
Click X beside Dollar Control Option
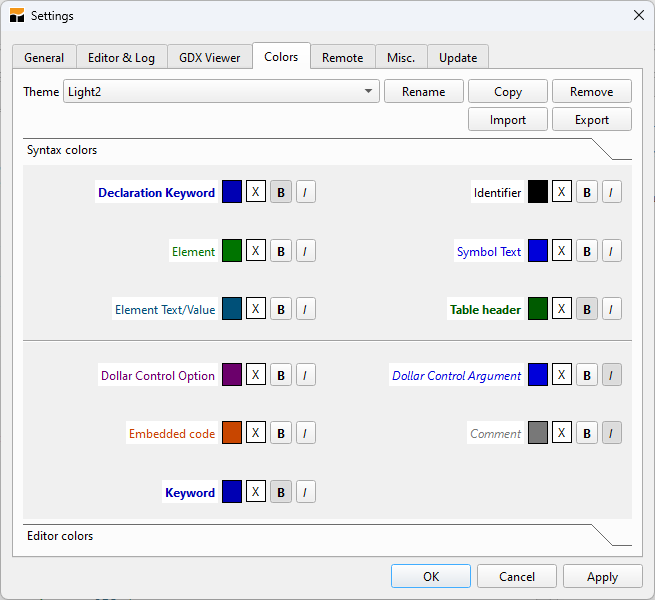[x=256, y=375]
